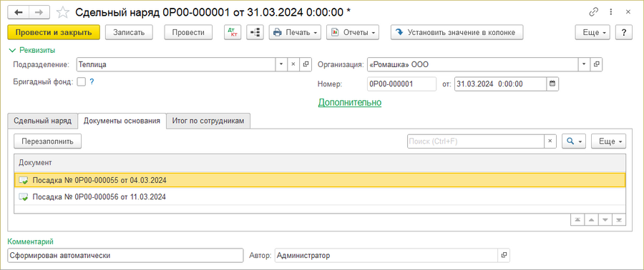Open help with the question mark button
Screen dimensions: 644x270
click(623, 32)
